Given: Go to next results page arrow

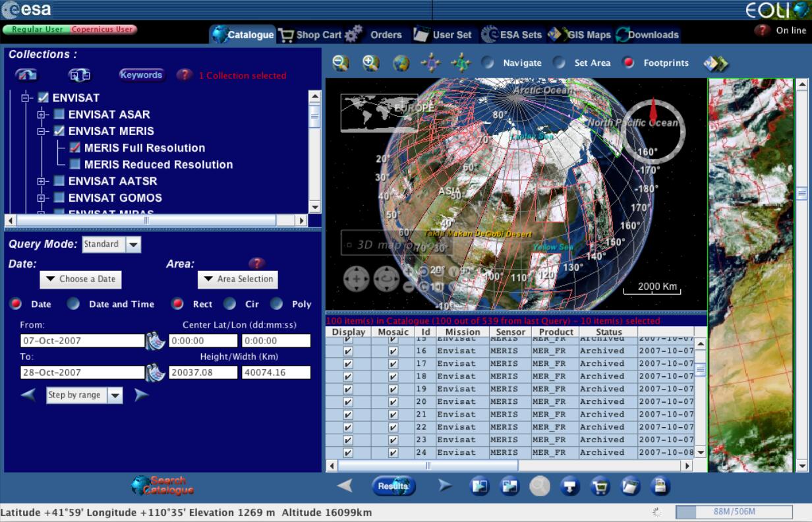Looking at the screenshot, I should click(x=446, y=486).
